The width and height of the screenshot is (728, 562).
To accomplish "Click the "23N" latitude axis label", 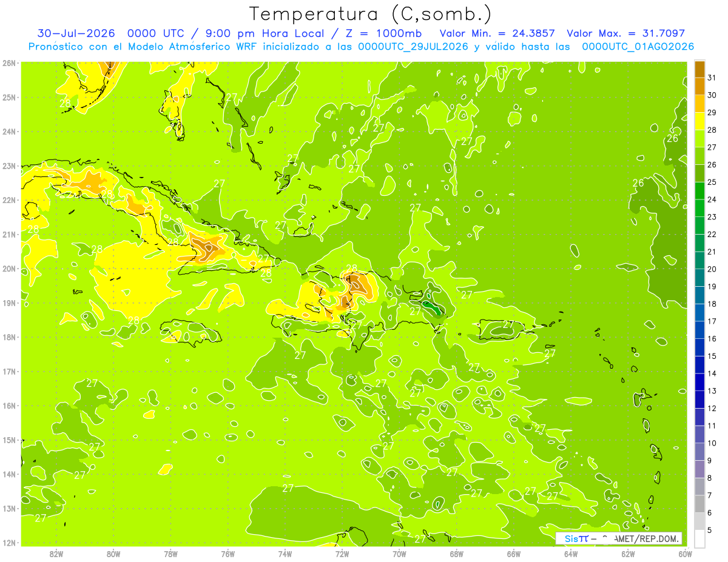I will point(8,166).
